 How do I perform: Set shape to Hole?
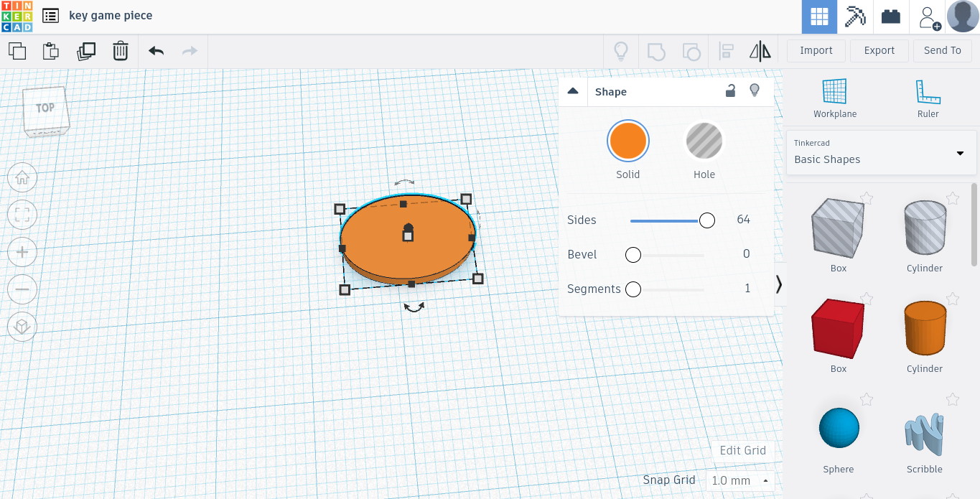click(704, 141)
